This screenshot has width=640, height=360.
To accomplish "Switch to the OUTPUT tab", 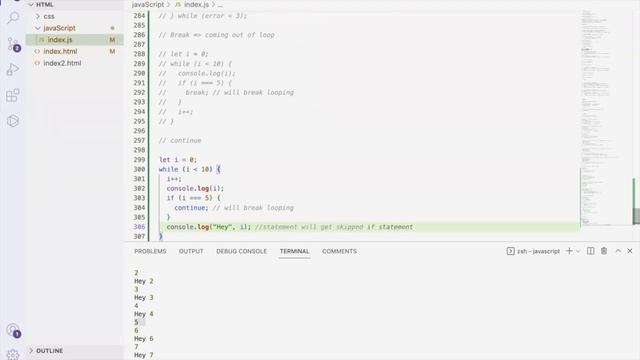I will pyautogui.click(x=191, y=251).
